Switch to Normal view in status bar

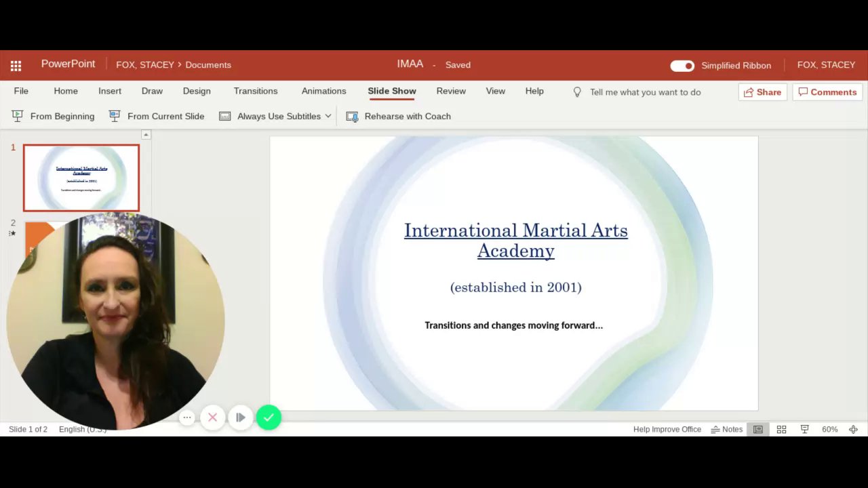[758, 429]
